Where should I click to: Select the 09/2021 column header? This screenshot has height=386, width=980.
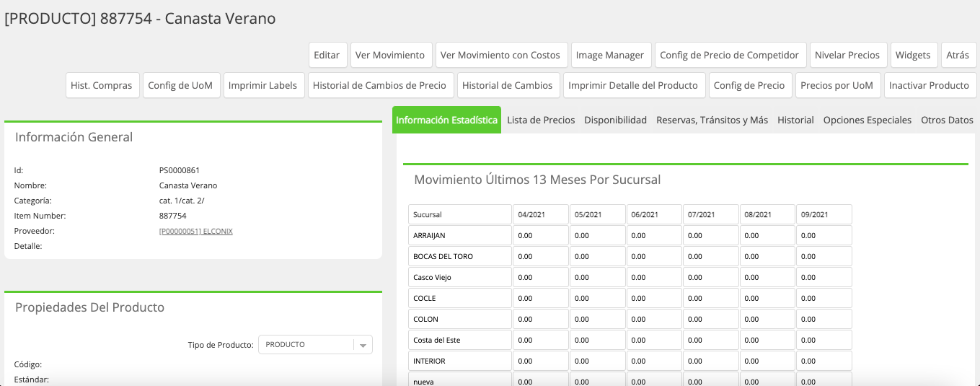point(824,214)
